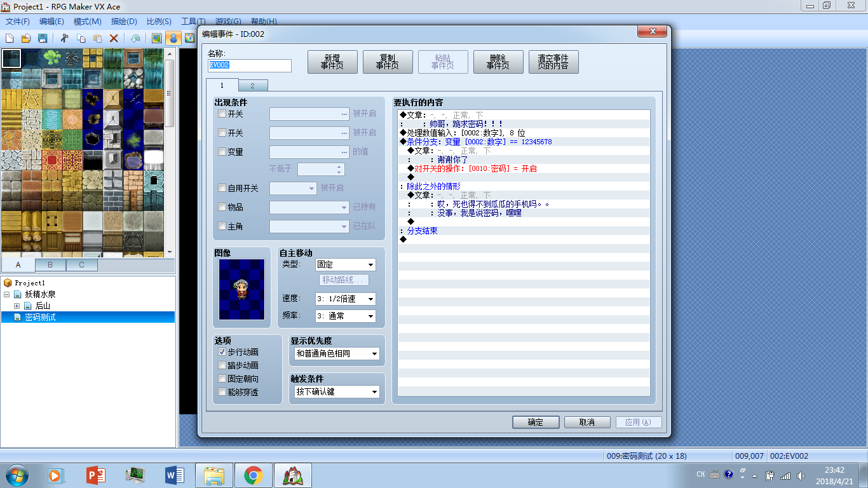Click the 复制事件页 button
Screen dimensions: 868x488
[388, 62]
